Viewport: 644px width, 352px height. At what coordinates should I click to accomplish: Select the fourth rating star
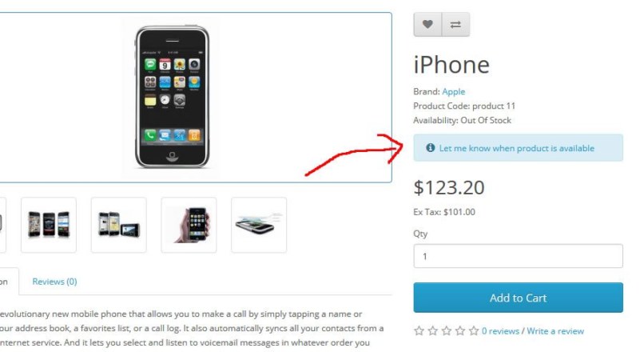click(x=460, y=331)
